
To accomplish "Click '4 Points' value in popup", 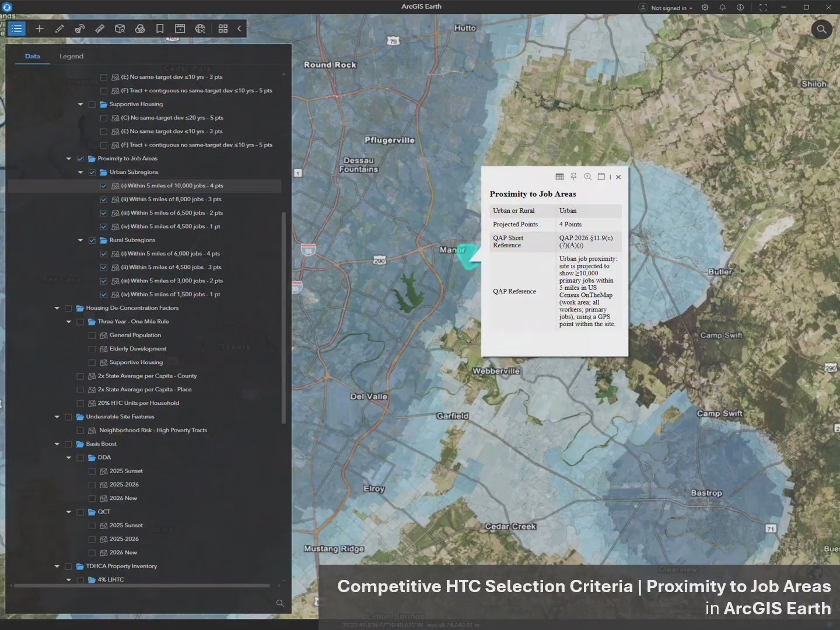I will click(570, 225).
